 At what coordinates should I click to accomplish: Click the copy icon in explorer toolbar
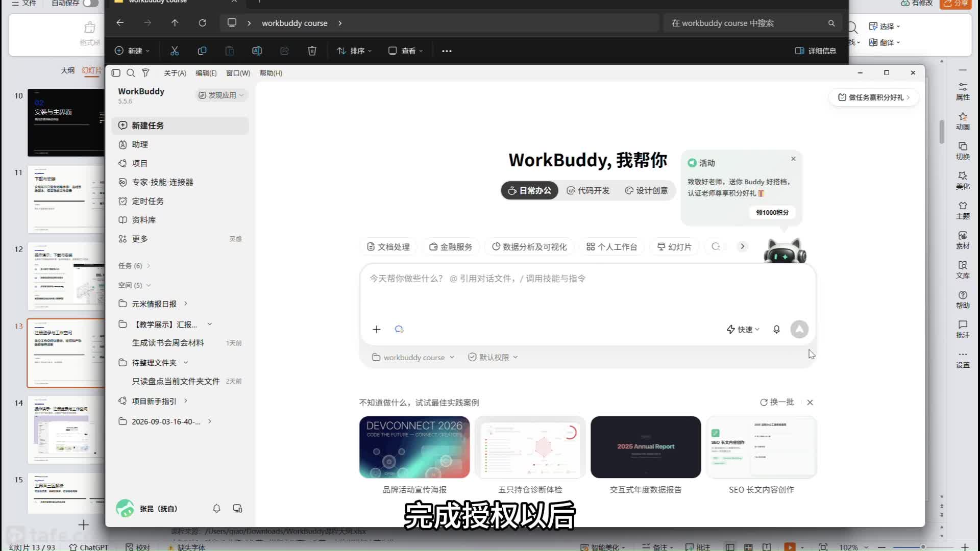tap(202, 51)
